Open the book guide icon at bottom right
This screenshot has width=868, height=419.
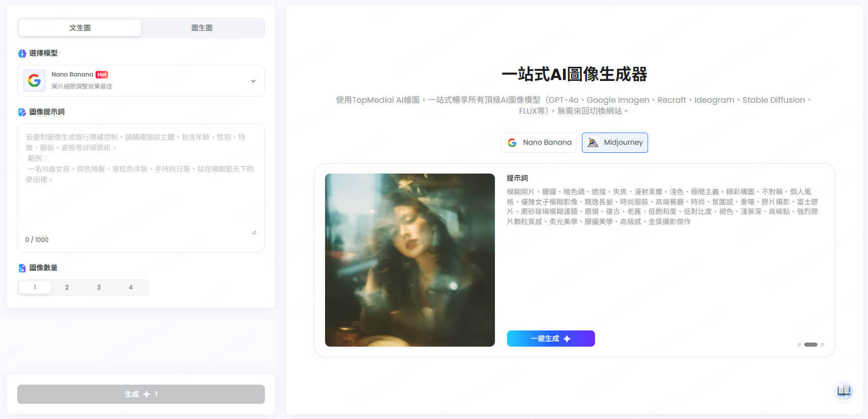843,391
